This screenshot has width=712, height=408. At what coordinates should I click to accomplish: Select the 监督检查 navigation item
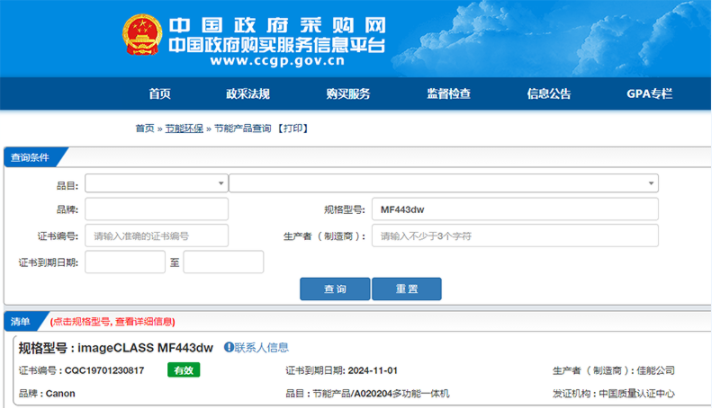click(x=448, y=94)
